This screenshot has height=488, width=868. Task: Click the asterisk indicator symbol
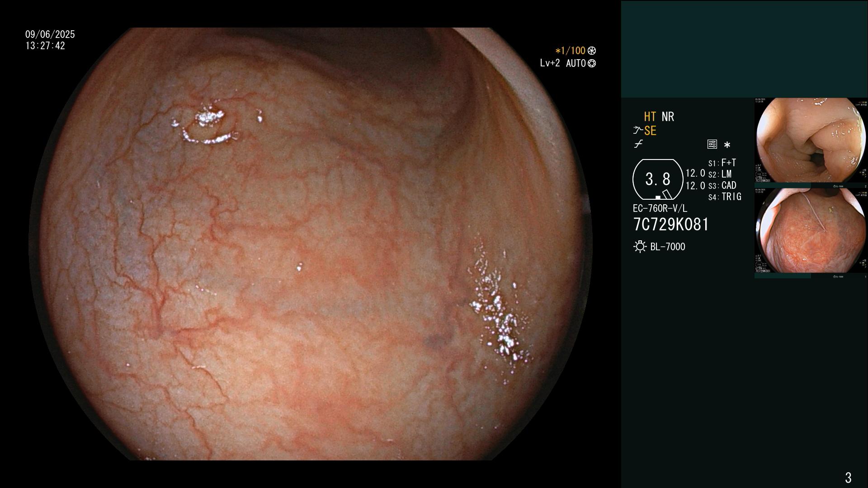[x=727, y=145]
